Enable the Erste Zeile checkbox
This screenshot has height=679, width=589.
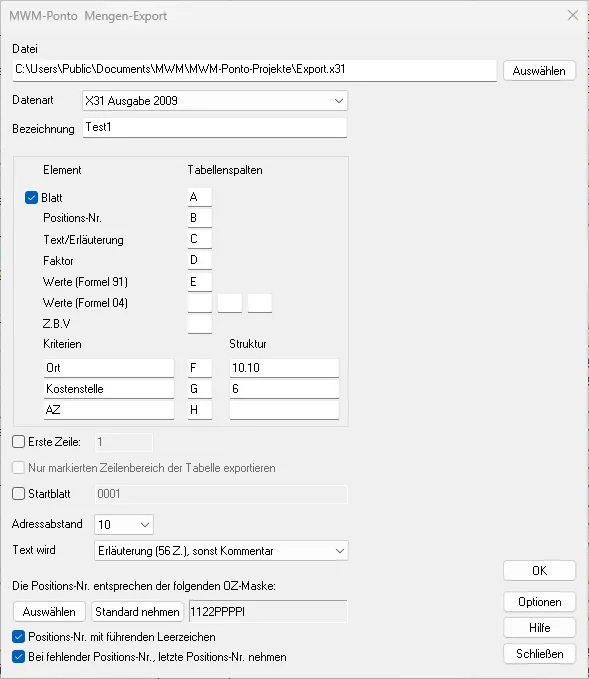[x=18, y=442]
